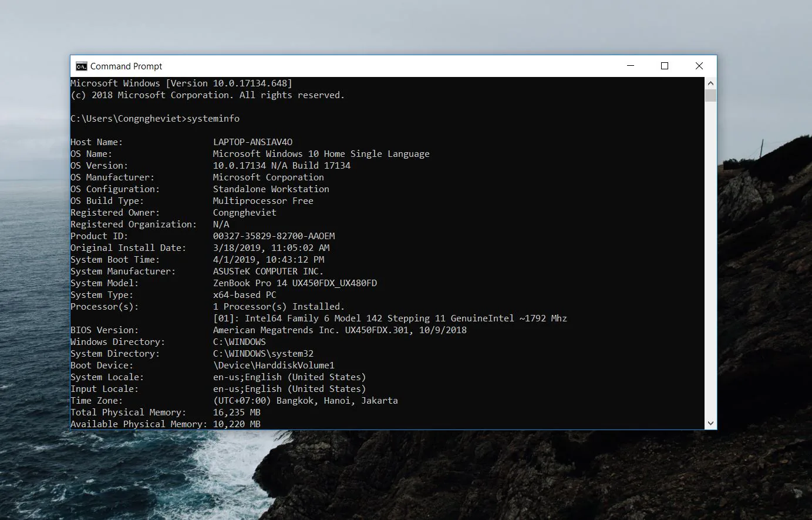This screenshot has width=812, height=520.
Task: Click '1 Processor(s) Installed.' line
Action: click(279, 307)
